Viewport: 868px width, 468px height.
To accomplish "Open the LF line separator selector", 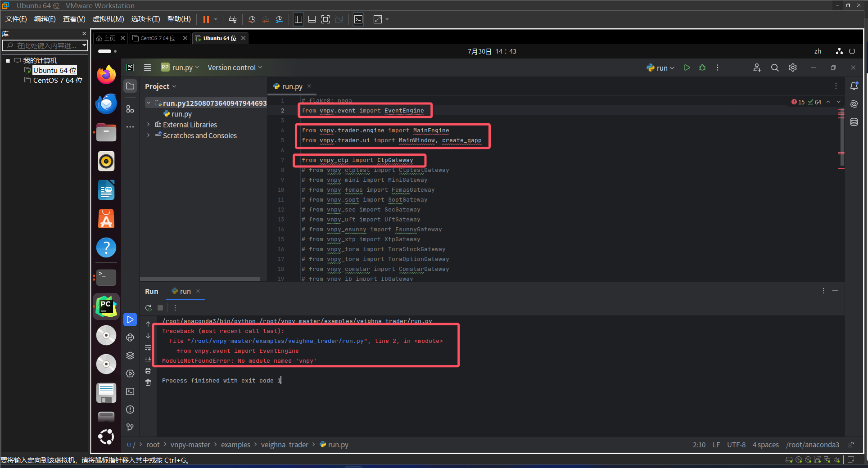I will click(716, 445).
